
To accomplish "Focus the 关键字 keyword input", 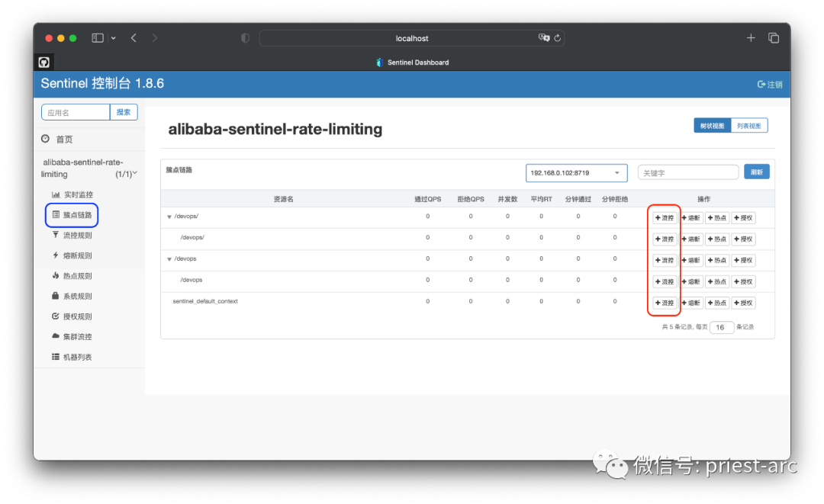I will tap(688, 173).
